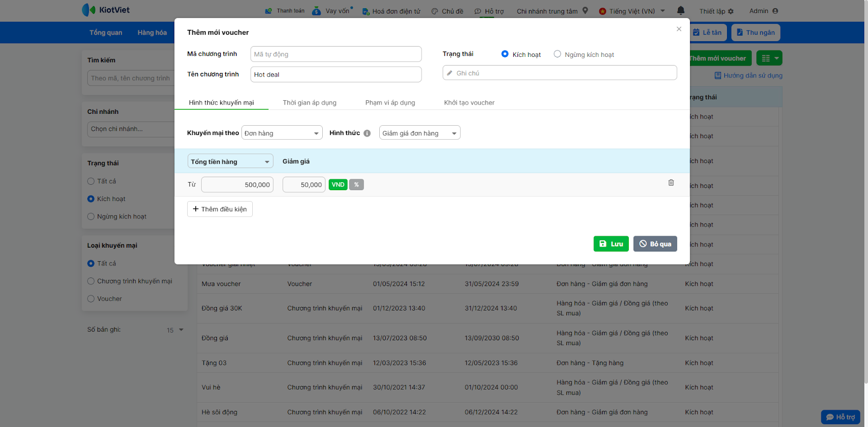Image resolution: width=868 pixels, height=427 pixels.
Task: Click Ghi chú note field
Action: coord(560,73)
